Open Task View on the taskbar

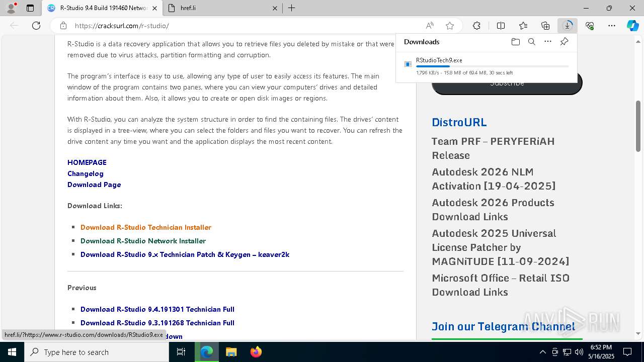182,352
